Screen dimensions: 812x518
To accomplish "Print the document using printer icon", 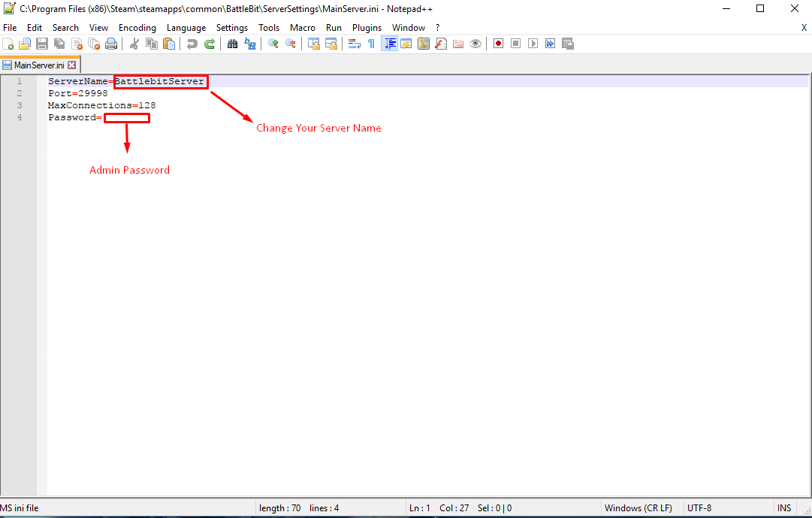I will [x=111, y=44].
